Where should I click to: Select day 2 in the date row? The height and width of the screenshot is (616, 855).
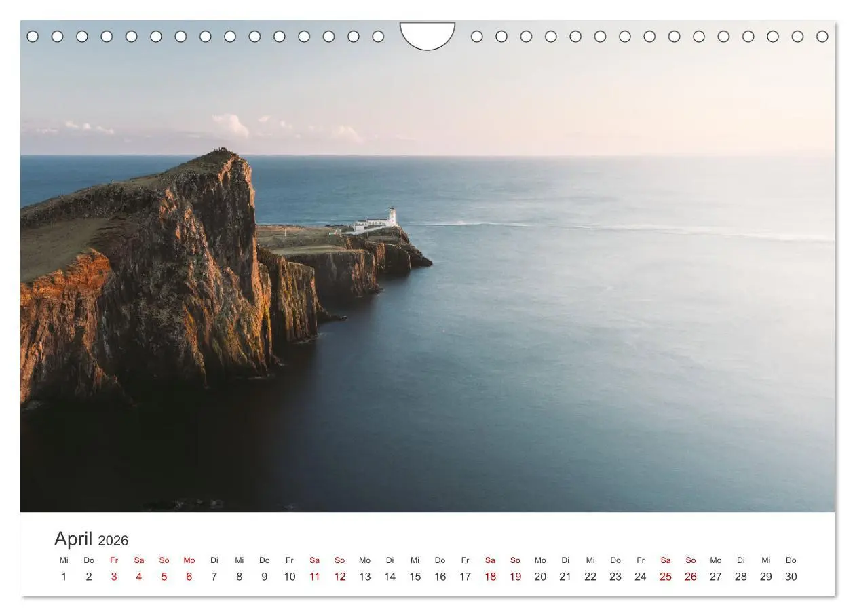coord(89,577)
